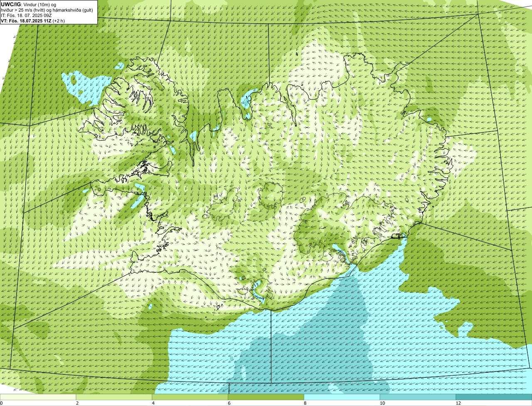Click the 8–10 m/s light cyan legend swatch

(x=342, y=397)
